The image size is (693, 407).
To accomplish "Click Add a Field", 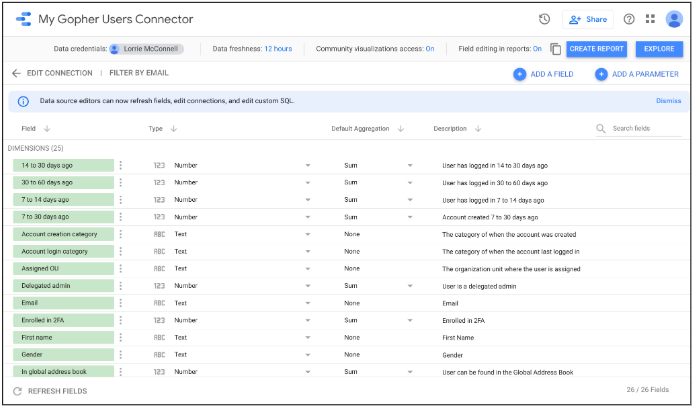I will (543, 74).
